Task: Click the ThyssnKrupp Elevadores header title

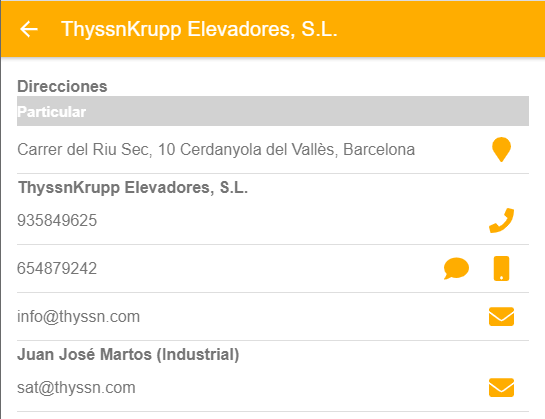Action: click(199, 29)
